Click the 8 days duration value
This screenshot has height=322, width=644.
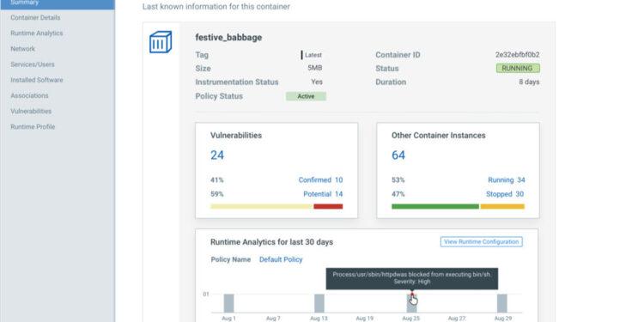[529, 82]
